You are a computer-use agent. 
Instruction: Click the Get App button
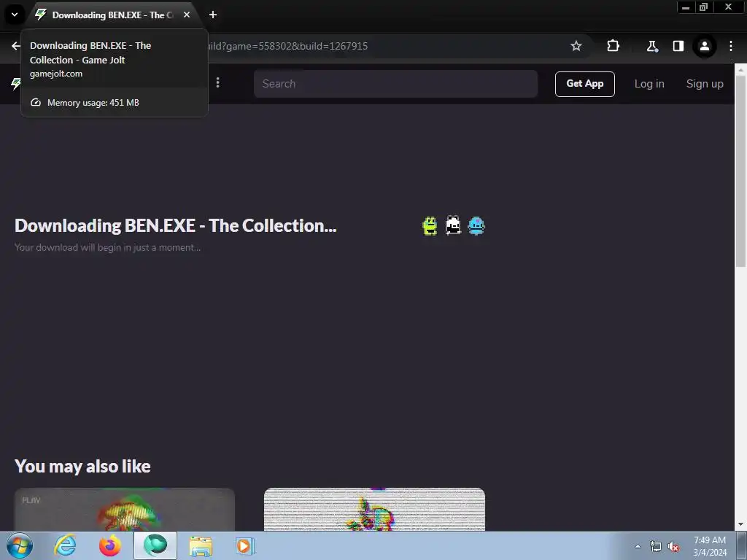(584, 84)
